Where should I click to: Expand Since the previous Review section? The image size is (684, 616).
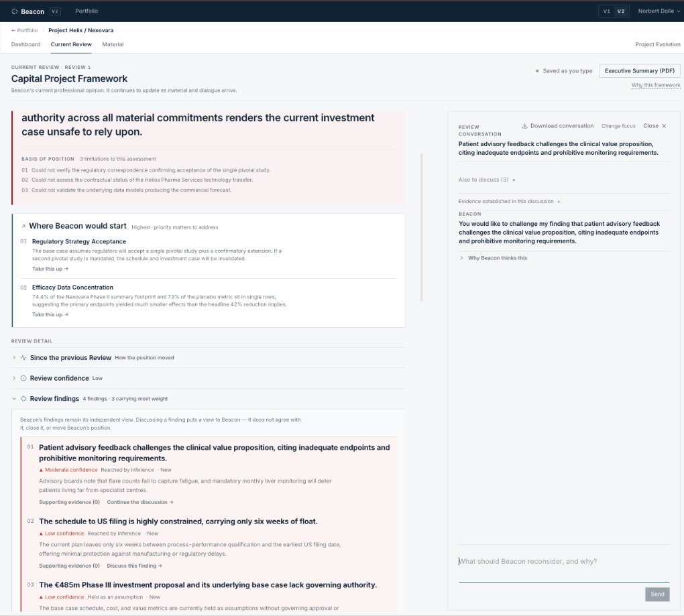[x=209, y=357]
